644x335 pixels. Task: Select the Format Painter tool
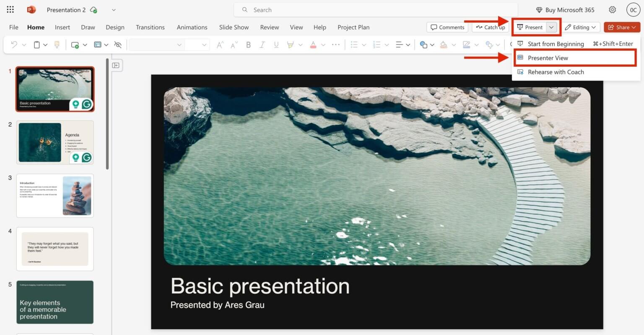click(x=57, y=44)
